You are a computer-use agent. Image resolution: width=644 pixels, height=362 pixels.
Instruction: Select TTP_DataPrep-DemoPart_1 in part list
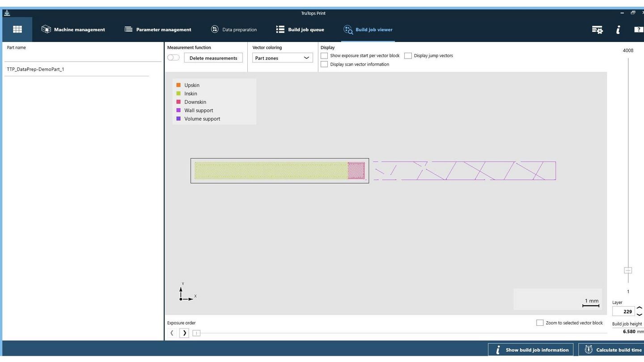36,69
